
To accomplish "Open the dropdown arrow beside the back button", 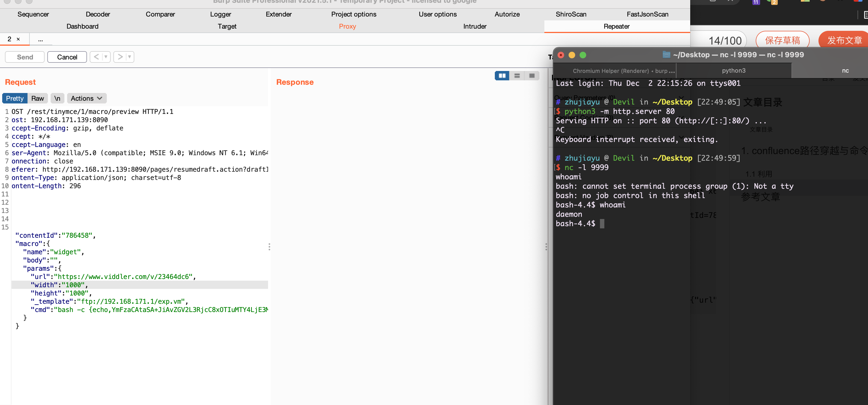I will click(105, 57).
